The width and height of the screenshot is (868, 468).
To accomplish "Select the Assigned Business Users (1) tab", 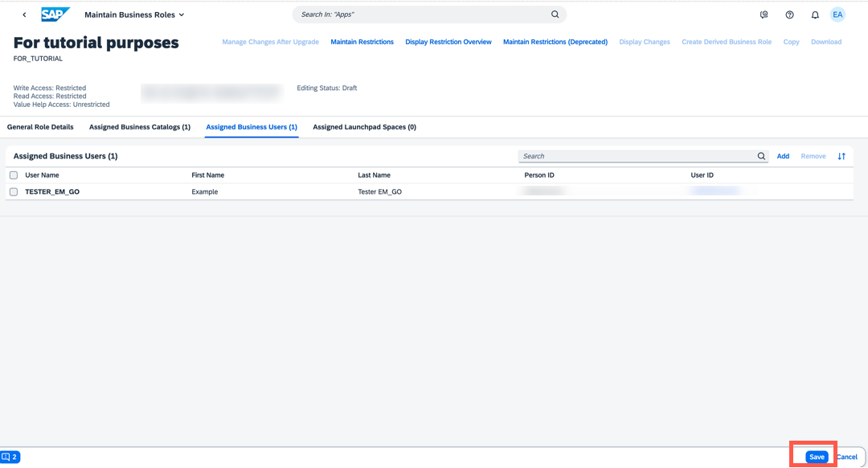I will coord(252,127).
